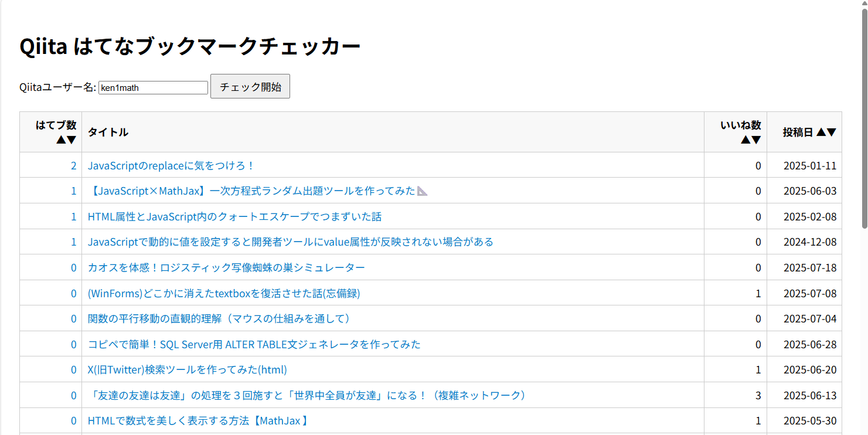Click the date 2025-05-30
Screen dimensions: 868x435
point(810,421)
